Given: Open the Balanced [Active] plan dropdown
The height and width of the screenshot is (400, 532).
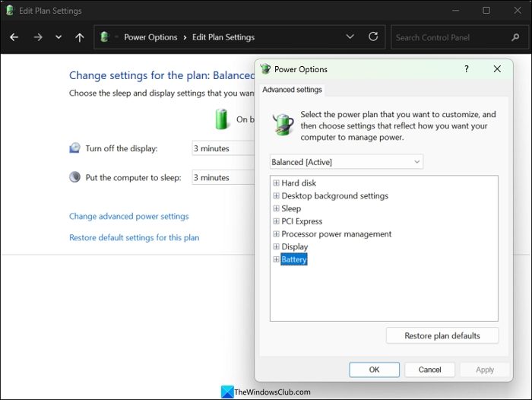Looking at the screenshot, I should click(x=347, y=162).
